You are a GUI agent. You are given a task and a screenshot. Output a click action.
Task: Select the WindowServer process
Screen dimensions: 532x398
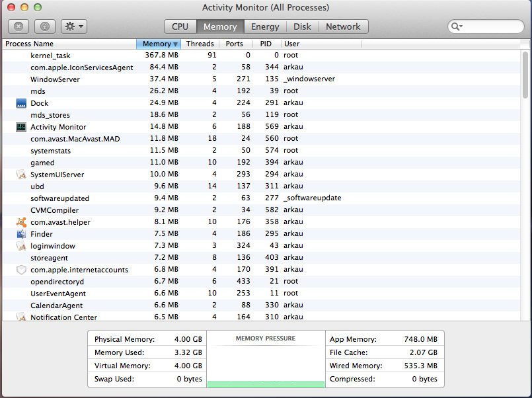261,79
